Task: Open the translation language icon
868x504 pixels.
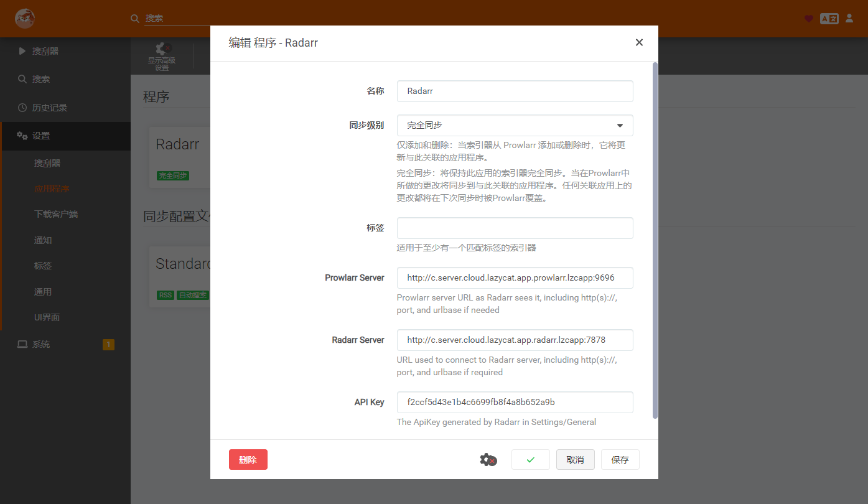Action: (x=829, y=19)
